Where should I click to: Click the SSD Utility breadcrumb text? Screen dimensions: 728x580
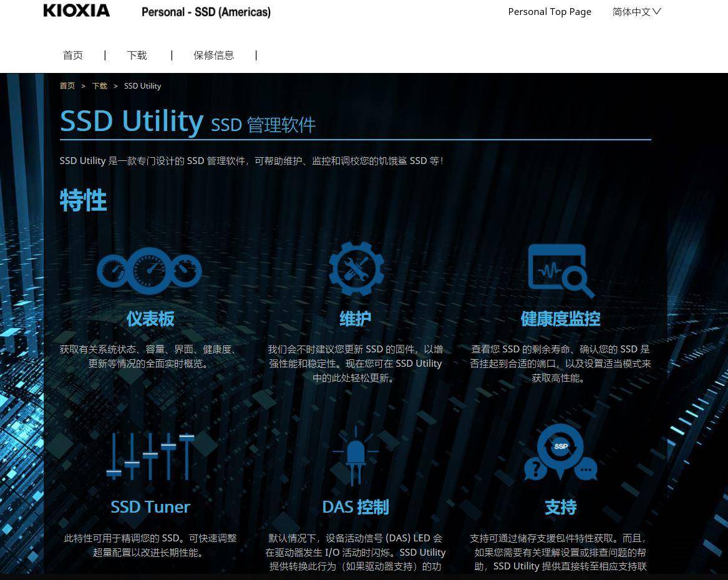(142, 86)
